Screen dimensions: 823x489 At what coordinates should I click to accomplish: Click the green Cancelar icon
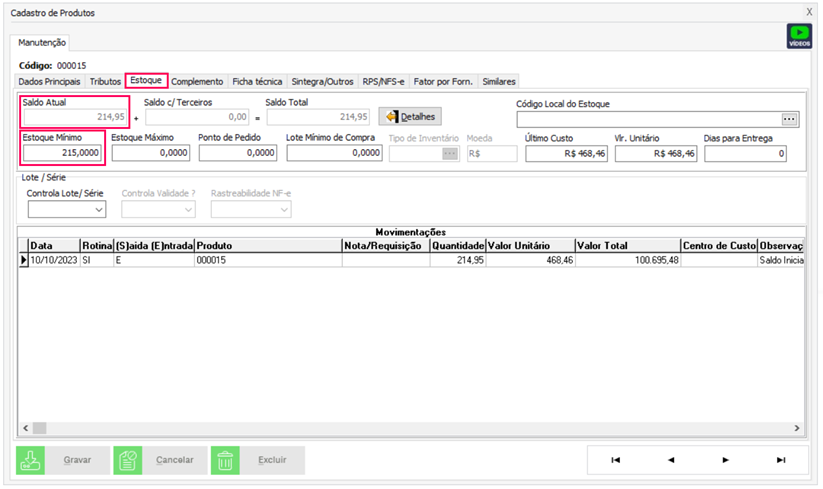click(x=127, y=460)
